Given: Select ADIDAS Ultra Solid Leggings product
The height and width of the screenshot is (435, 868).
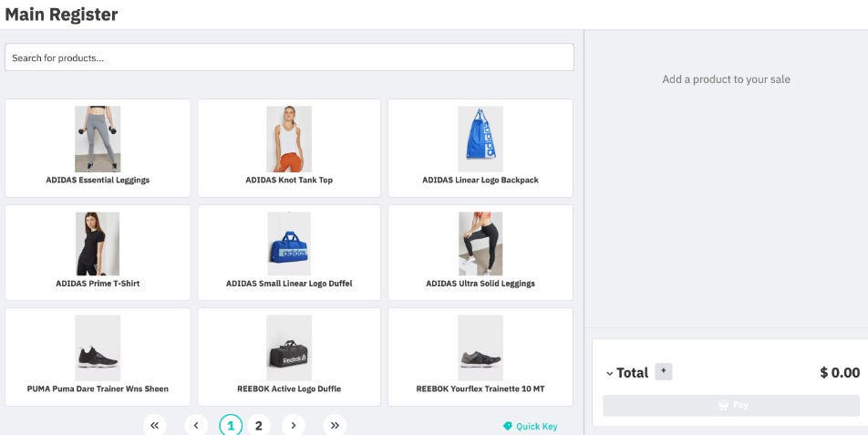Looking at the screenshot, I should click(480, 252).
